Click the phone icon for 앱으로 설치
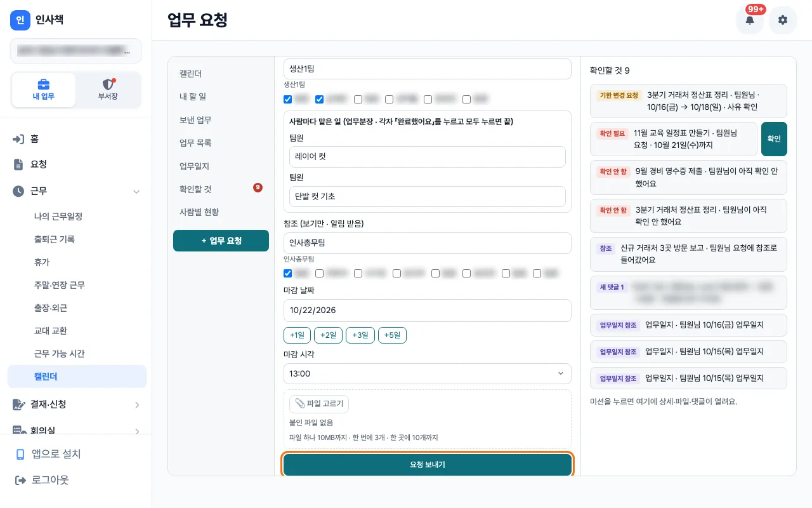The height and width of the screenshot is (508, 812). pos(20,454)
